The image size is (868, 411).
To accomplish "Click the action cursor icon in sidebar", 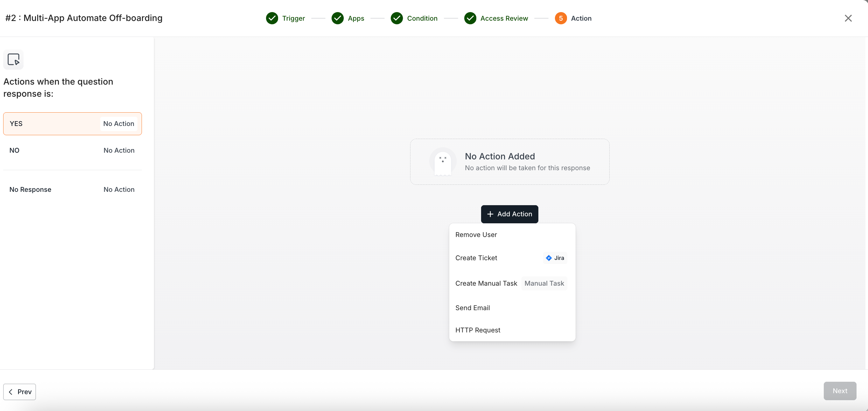I will coord(13,59).
